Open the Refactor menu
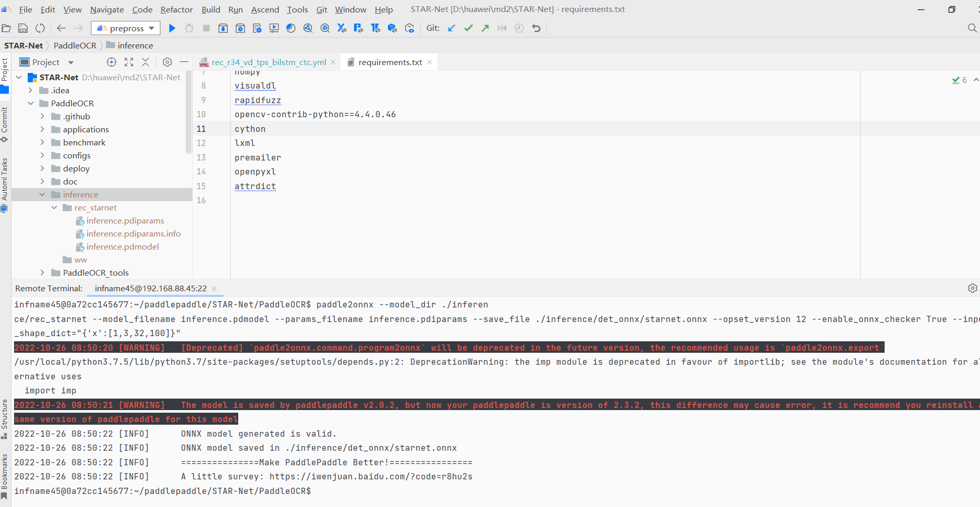Screen dimensions: 980x507 tap(177, 9)
